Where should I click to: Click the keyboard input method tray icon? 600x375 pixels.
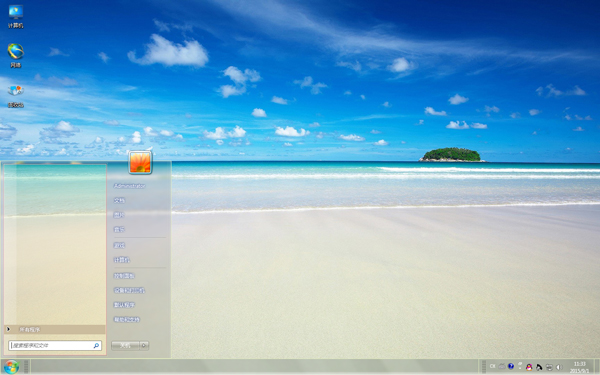[502, 366]
